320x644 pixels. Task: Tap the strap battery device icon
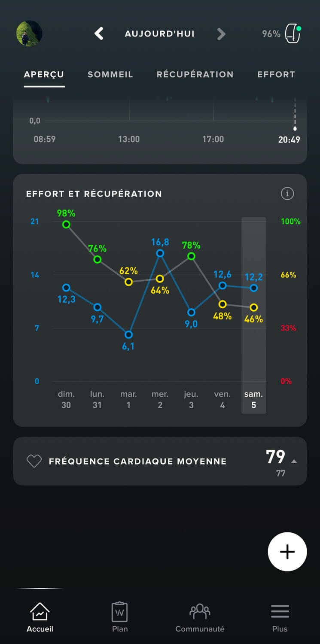tap(293, 34)
